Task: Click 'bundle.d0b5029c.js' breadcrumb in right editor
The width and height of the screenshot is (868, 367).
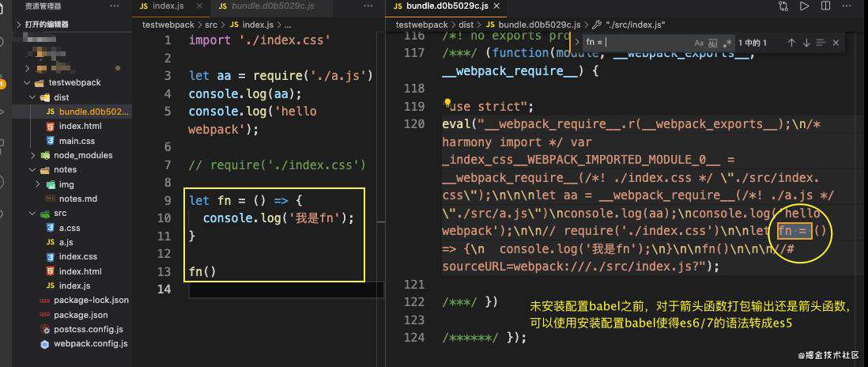Action: pos(539,25)
